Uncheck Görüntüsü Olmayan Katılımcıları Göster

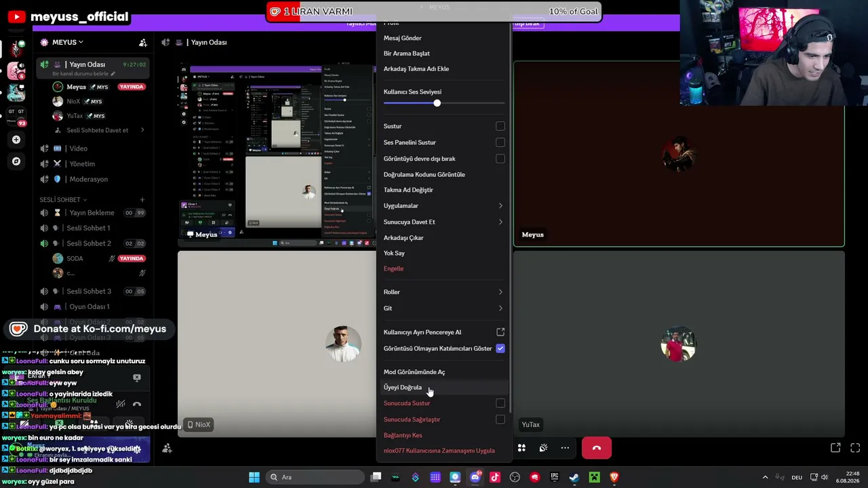tap(500, 348)
